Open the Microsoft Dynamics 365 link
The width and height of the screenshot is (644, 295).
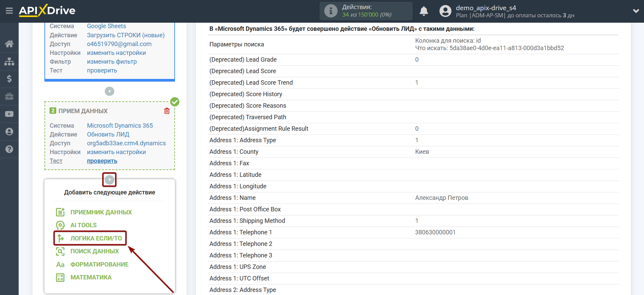coord(120,126)
